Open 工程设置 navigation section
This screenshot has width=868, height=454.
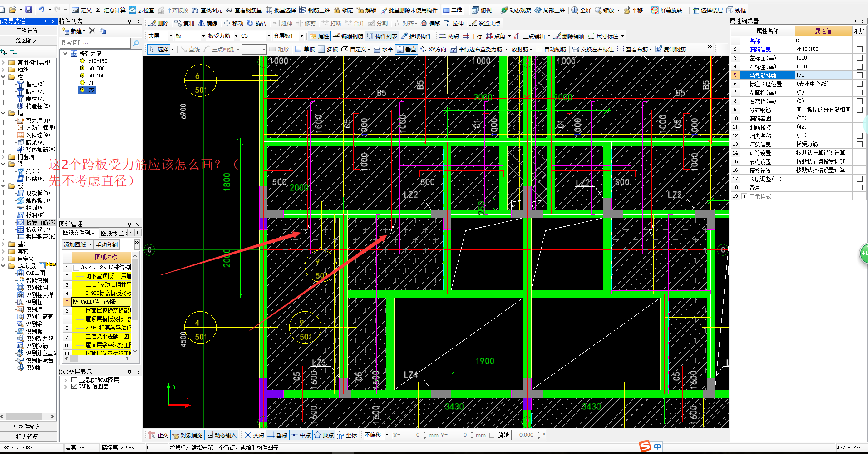pos(27,30)
